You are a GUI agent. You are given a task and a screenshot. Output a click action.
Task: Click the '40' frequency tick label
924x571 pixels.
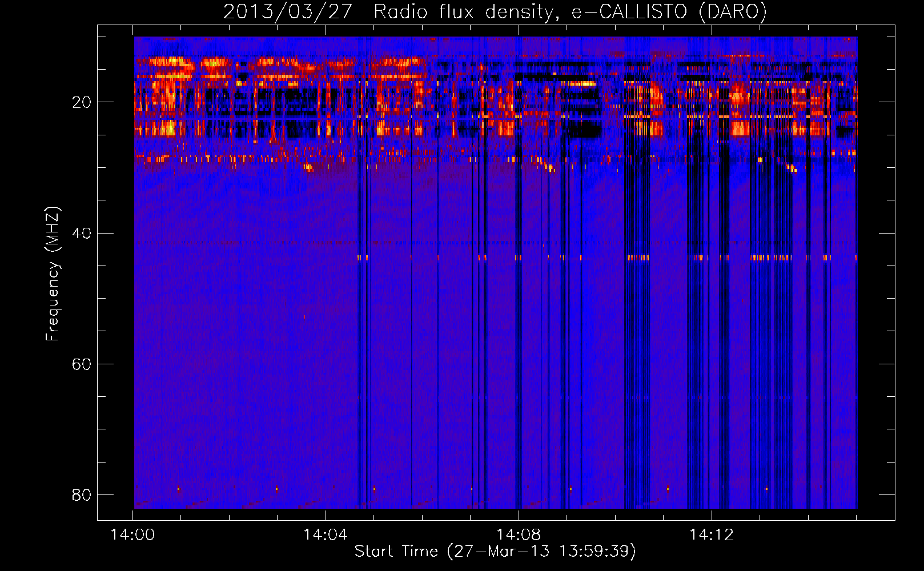(82, 233)
